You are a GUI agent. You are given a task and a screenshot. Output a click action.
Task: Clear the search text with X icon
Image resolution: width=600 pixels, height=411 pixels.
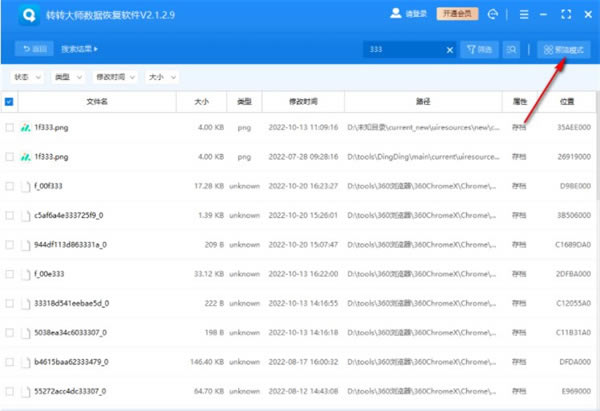[449, 49]
